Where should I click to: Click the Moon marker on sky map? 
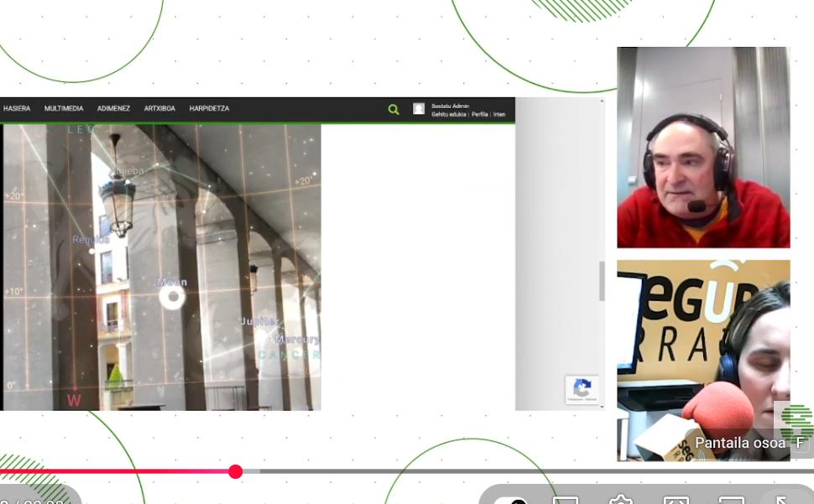coord(173,296)
